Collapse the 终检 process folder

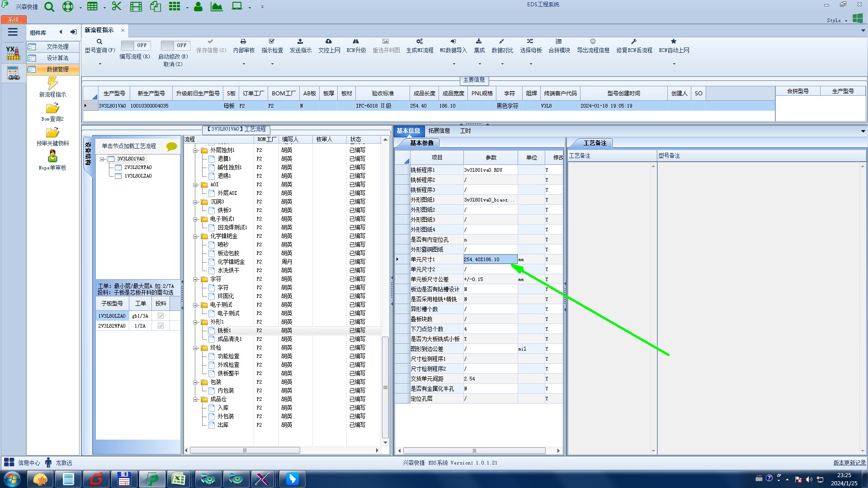[x=195, y=348]
